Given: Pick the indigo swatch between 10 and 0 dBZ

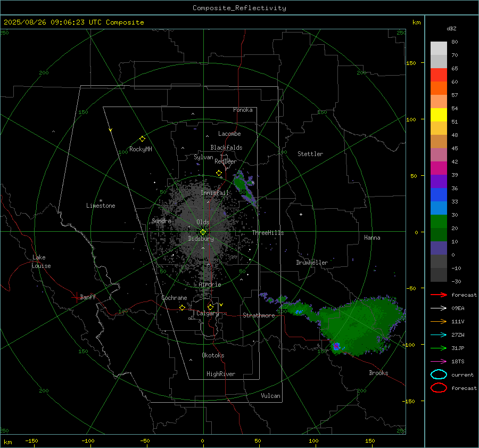Looking at the screenshot, I should point(439,248).
